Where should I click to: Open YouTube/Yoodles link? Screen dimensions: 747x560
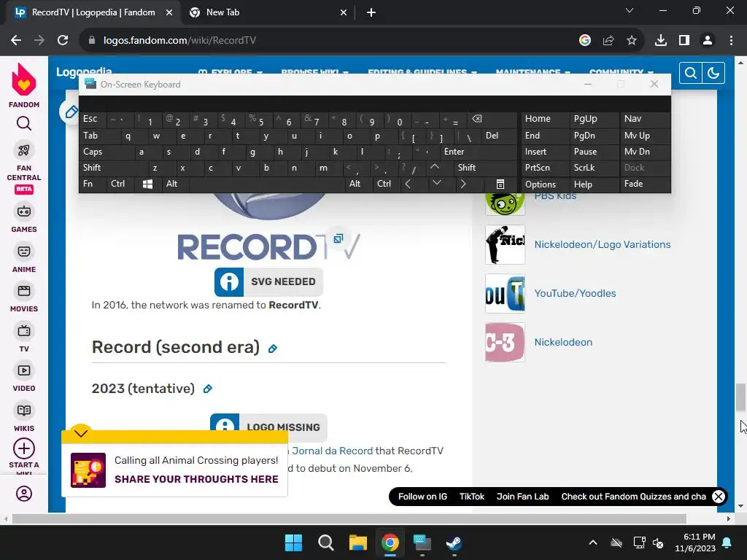coord(575,293)
